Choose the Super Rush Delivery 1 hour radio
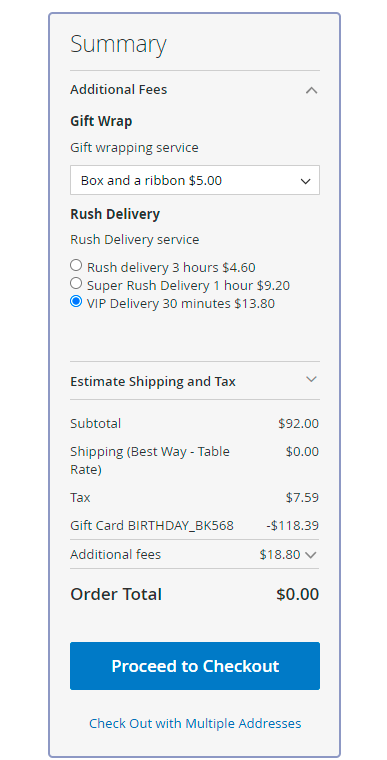 pyautogui.click(x=76, y=283)
